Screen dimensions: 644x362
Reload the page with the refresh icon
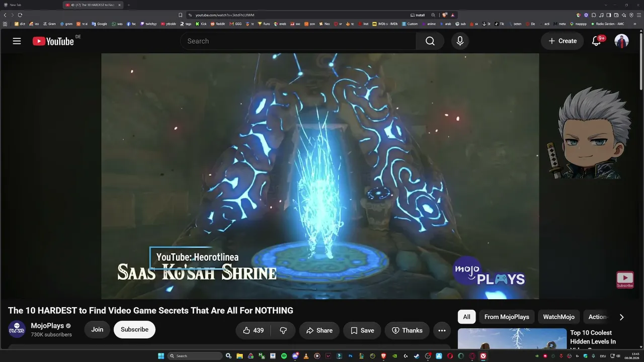(20, 15)
